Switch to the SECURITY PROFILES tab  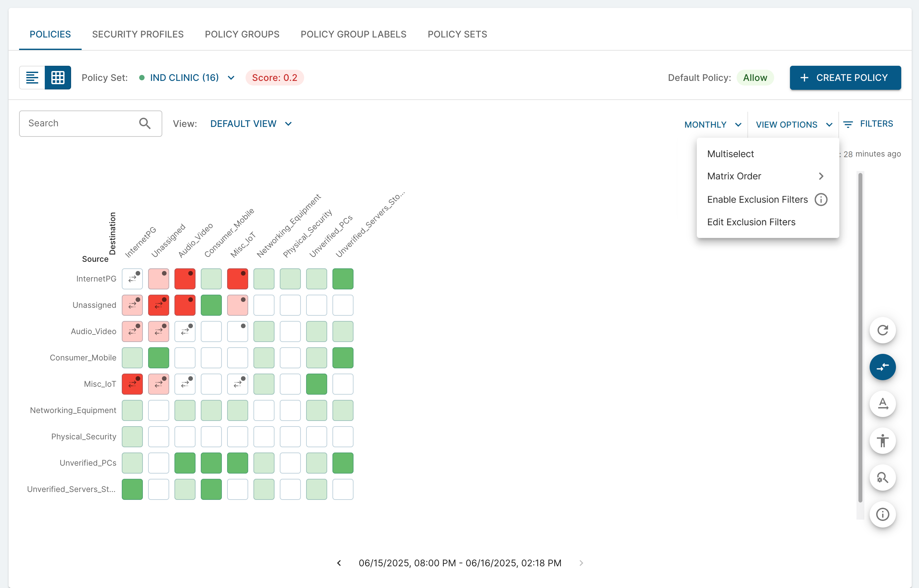click(138, 34)
